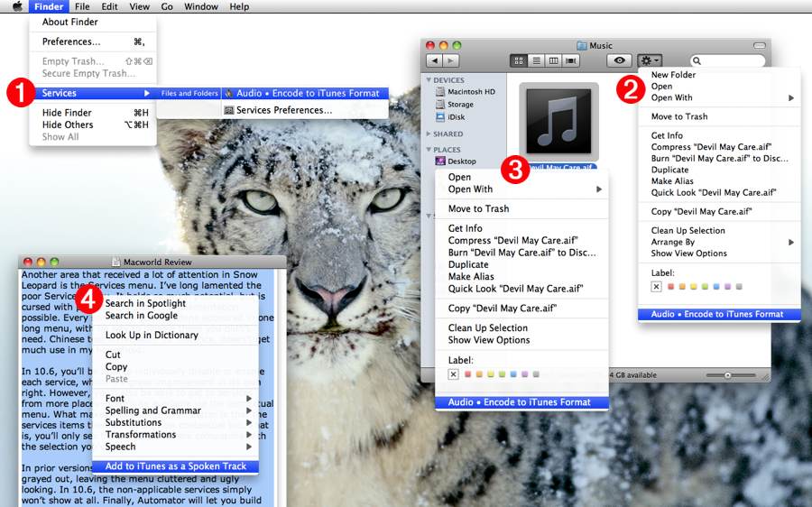Select Add to iTunes as a Spoken Track
812x507 pixels.
point(175,466)
